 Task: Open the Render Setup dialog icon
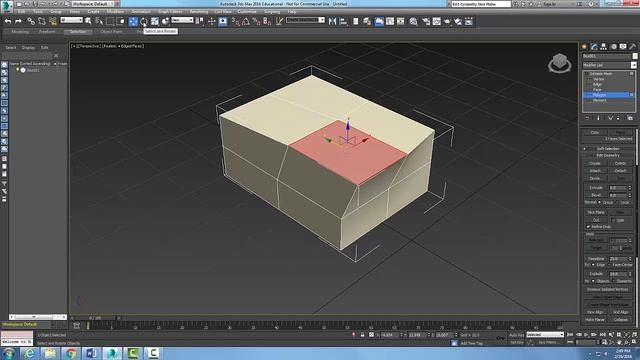(426, 21)
